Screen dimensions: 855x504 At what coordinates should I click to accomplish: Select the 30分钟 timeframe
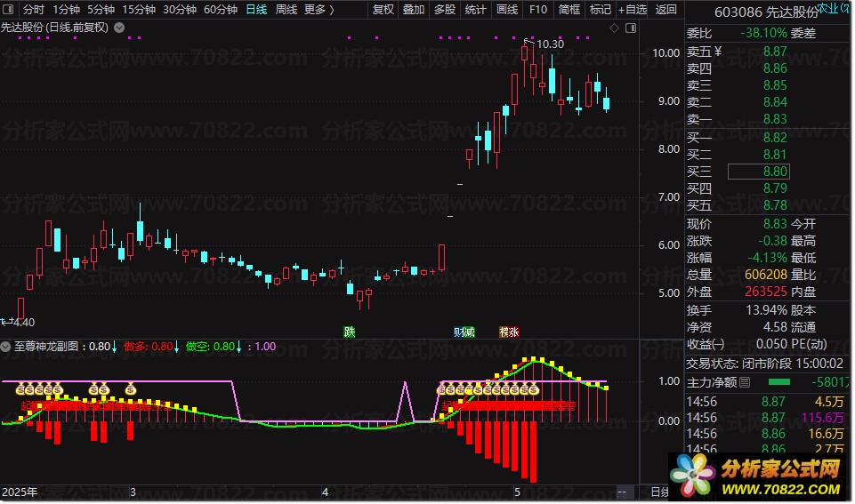click(180, 9)
